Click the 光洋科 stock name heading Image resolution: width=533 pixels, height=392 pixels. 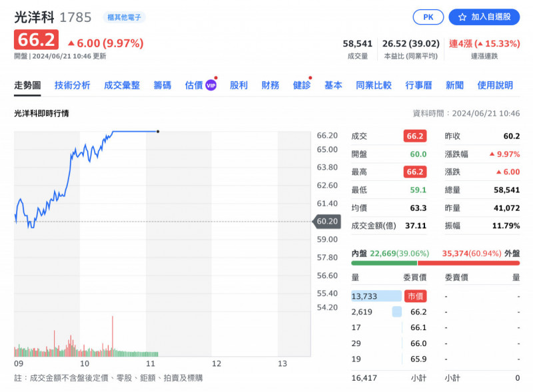click(34, 17)
